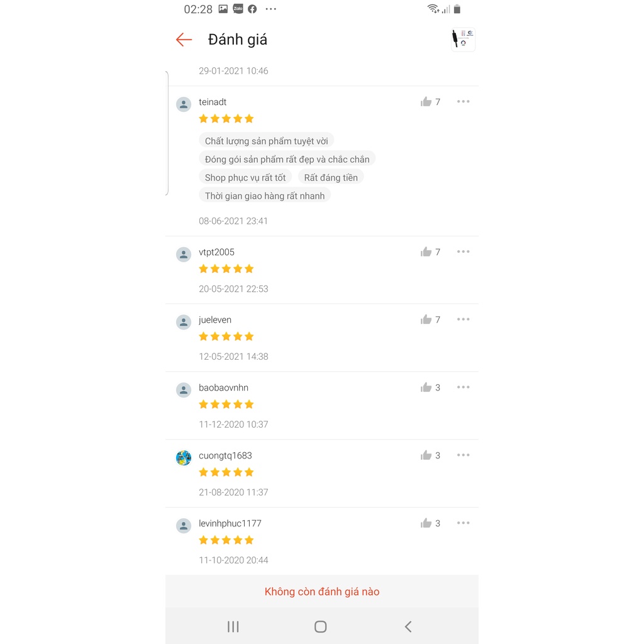The width and height of the screenshot is (644, 644).
Task: Tap thumbs up on jueleven's review
Action: click(x=426, y=320)
